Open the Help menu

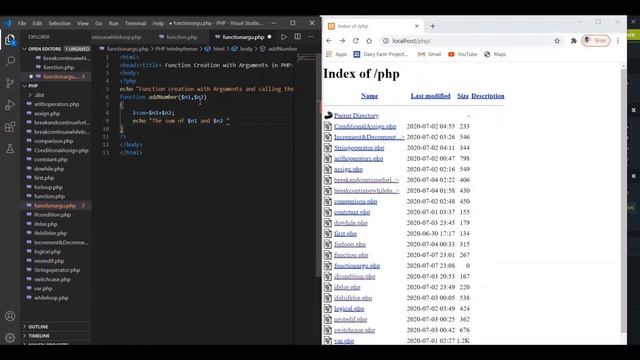click(158, 23)
